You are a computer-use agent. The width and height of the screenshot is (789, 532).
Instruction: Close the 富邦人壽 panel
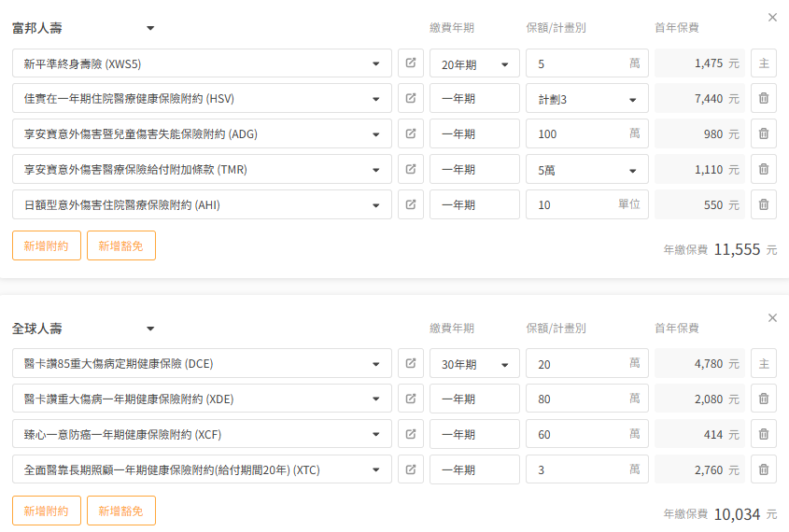pyautogui.click(x=772, y=18)
